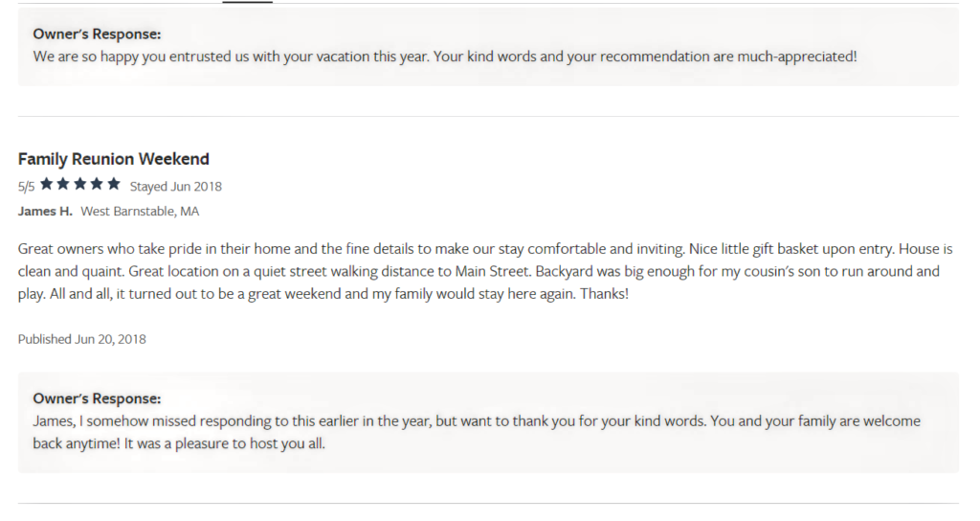The image size is (980, 521).
Task: Click the reply text 'James, I somehow missed responding'
Action: 477,432
